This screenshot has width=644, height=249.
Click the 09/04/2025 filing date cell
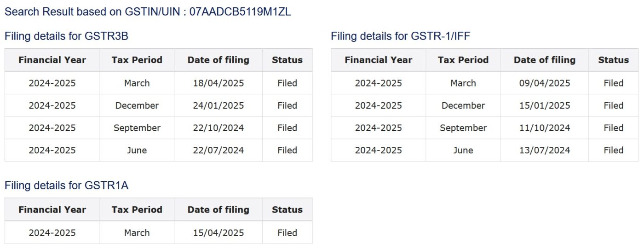click(544, 83)
